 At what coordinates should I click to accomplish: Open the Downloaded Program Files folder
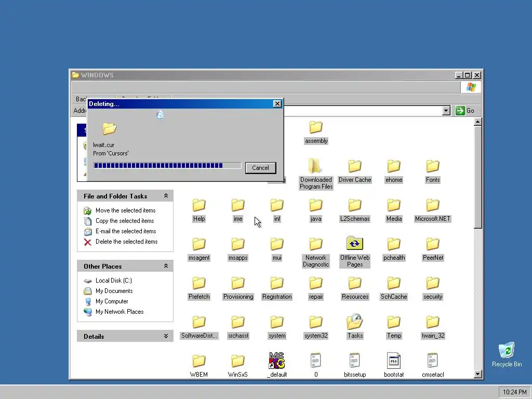coord(316,174)
